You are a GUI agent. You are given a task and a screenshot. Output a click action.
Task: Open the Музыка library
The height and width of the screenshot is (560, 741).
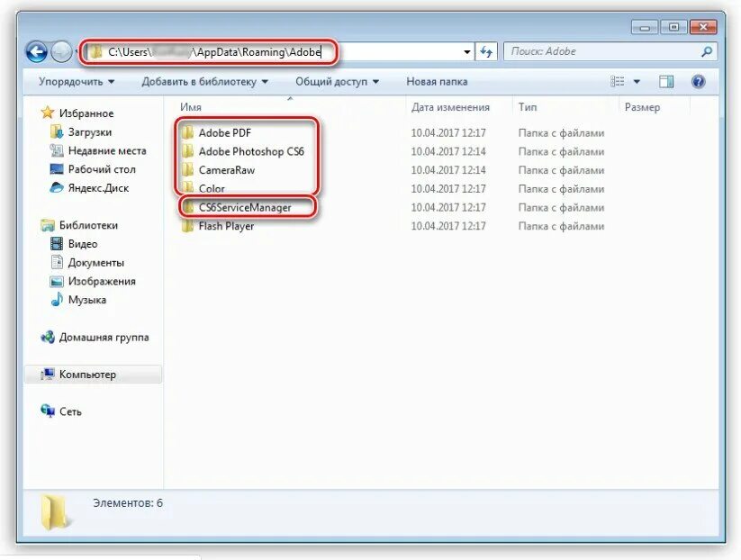tap(78, 300)
